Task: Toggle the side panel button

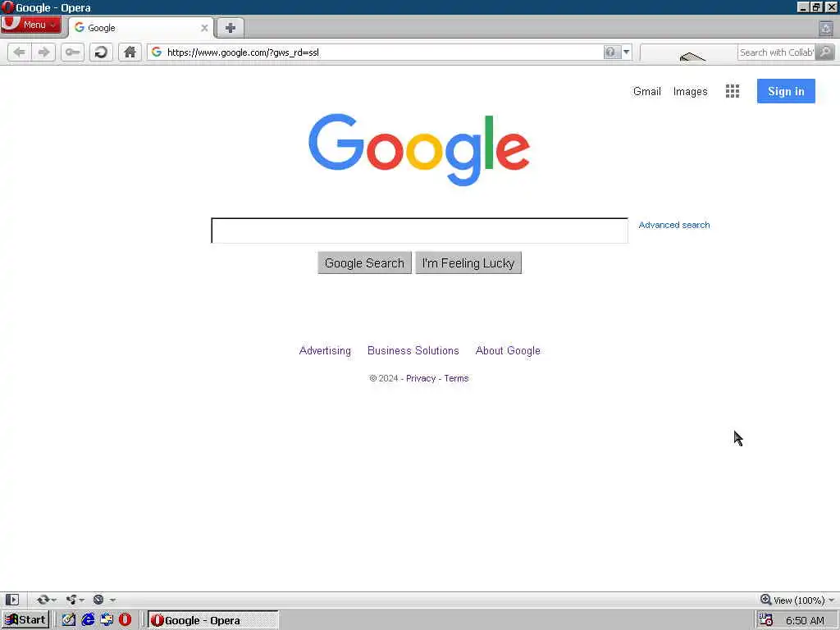Action: (11, 600)
